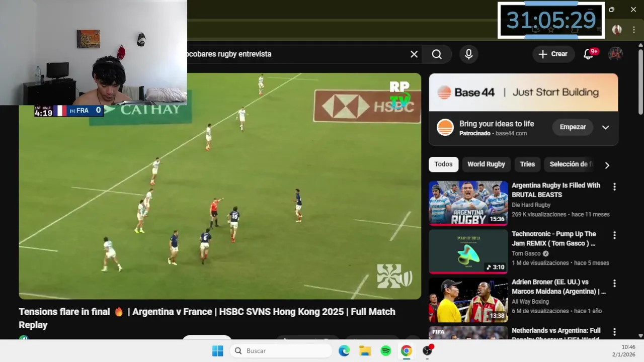
Task: Open the Windows Start menu
Action: point(217,351)
